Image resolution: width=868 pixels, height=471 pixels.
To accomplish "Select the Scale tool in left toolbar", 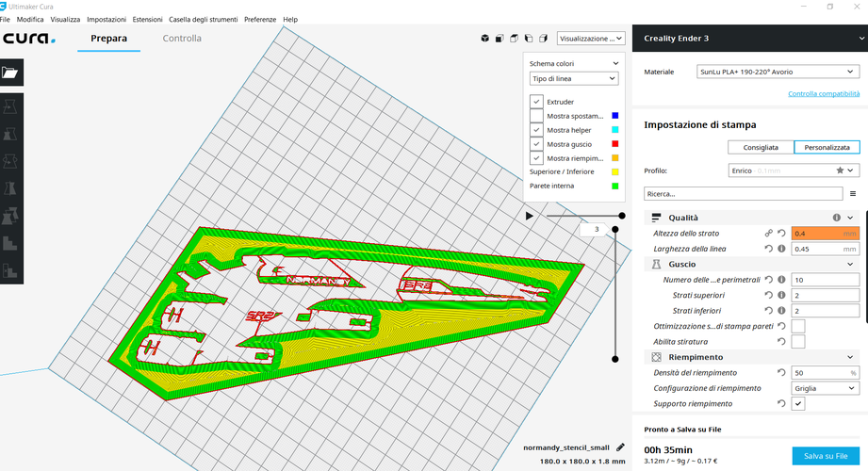I will 10,134.
